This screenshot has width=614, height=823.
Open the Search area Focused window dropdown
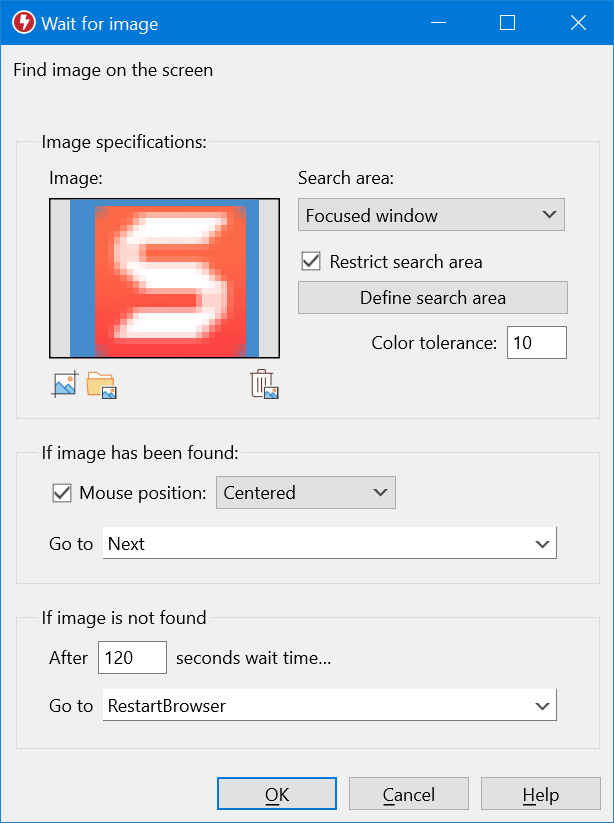[x=431, y=215]
